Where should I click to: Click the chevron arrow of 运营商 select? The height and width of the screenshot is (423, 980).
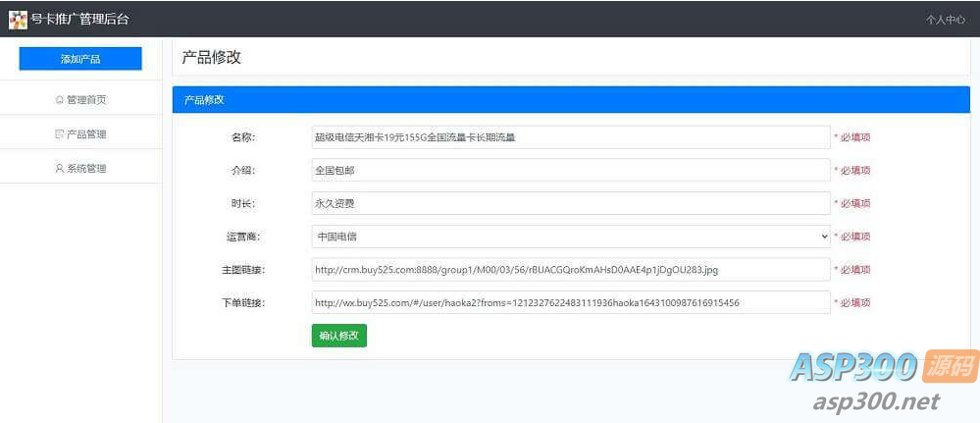tap(824, 237)
